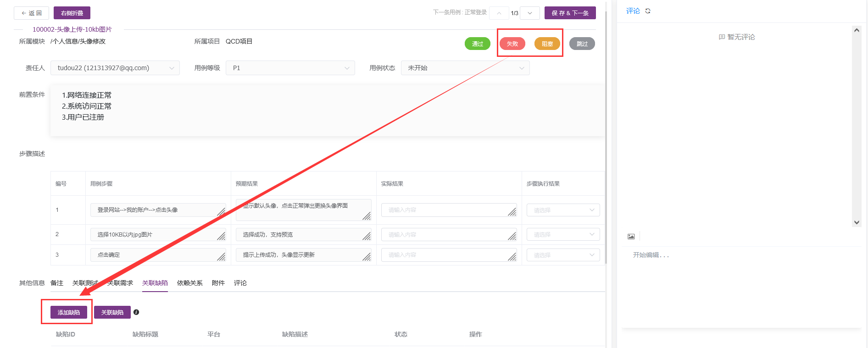Click the refresh icon next to 评论

648,11
